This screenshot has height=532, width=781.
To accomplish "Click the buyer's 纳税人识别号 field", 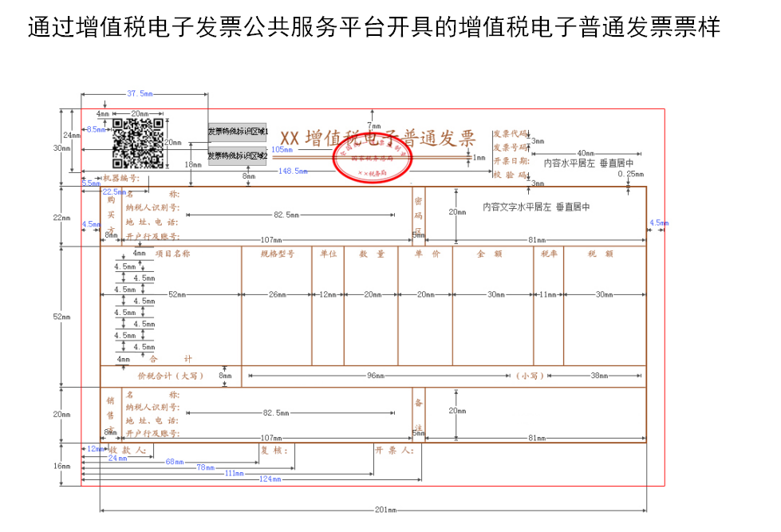I will point(152,208).
